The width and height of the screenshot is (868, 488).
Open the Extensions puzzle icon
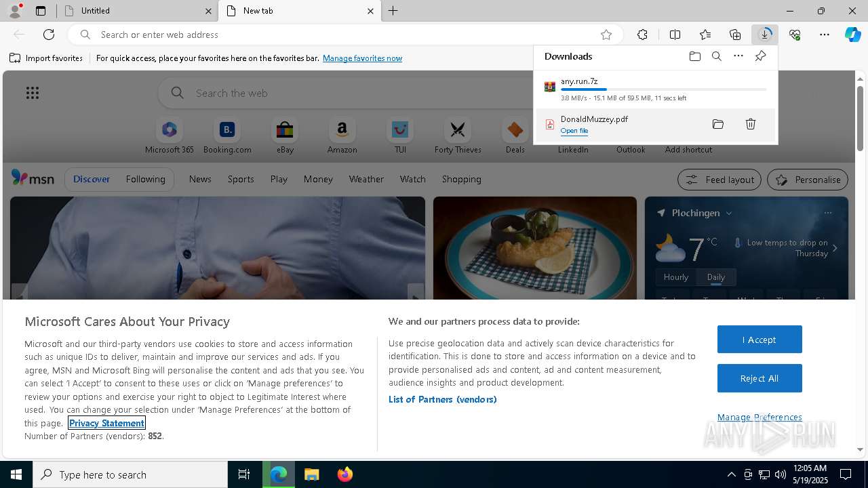point(642,35)
